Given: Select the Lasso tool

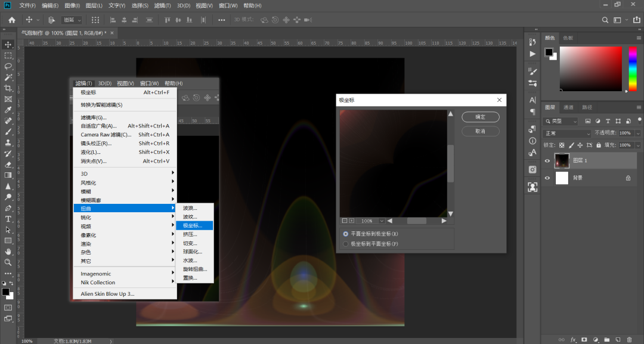Looking at the screenshot, I should (8, 66).
